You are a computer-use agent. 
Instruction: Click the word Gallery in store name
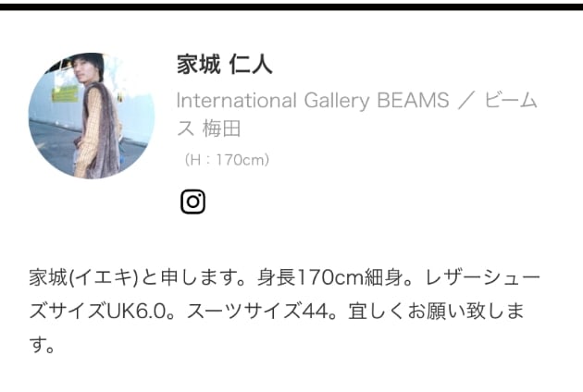click(337, 101)
